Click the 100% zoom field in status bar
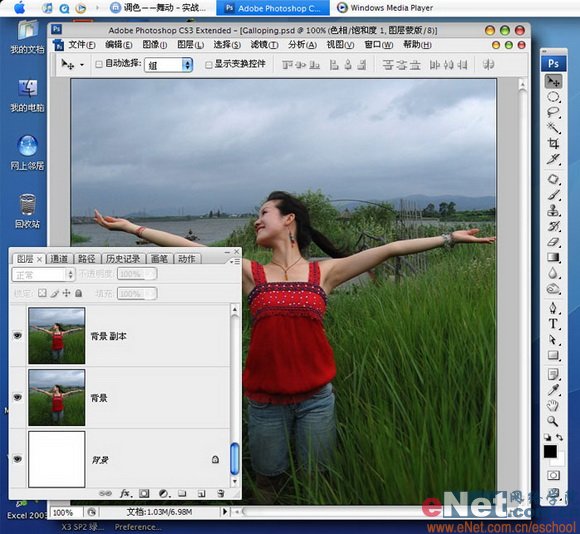This screenshot has height=534, width=580. click(66, 513)
